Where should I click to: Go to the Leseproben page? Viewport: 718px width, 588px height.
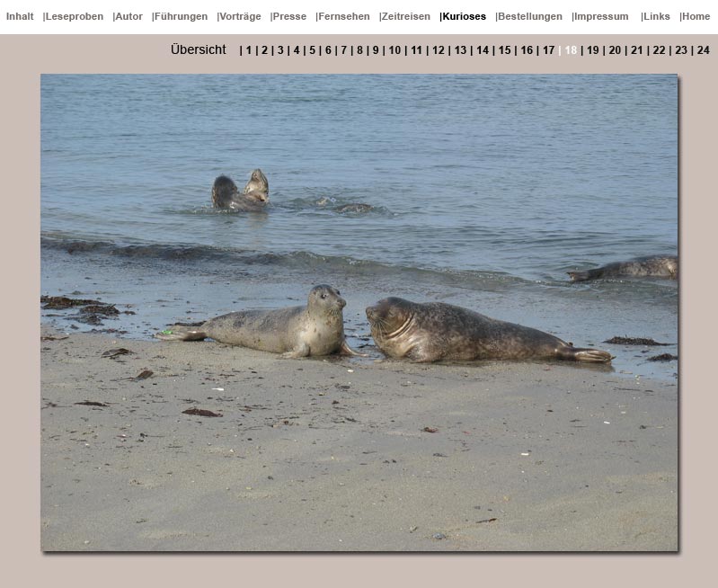pos(75,16)
